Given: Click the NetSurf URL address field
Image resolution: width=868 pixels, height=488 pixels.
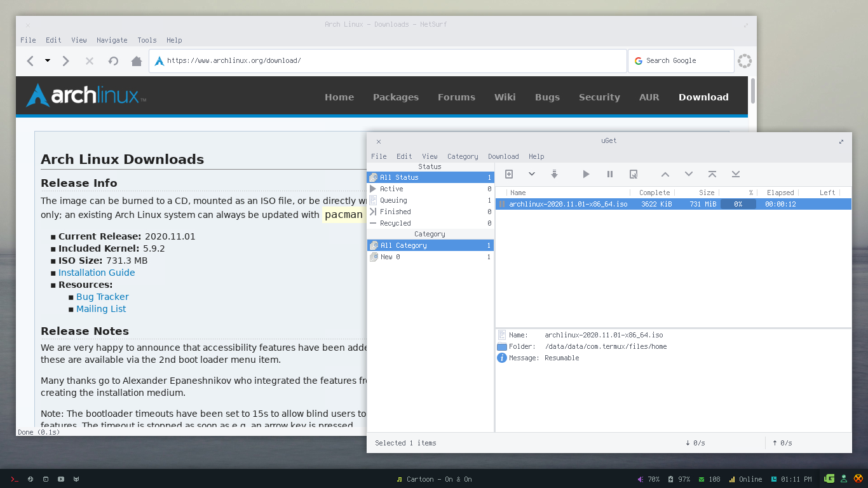Looking at the screenshot, I should [x=388, y=61].
